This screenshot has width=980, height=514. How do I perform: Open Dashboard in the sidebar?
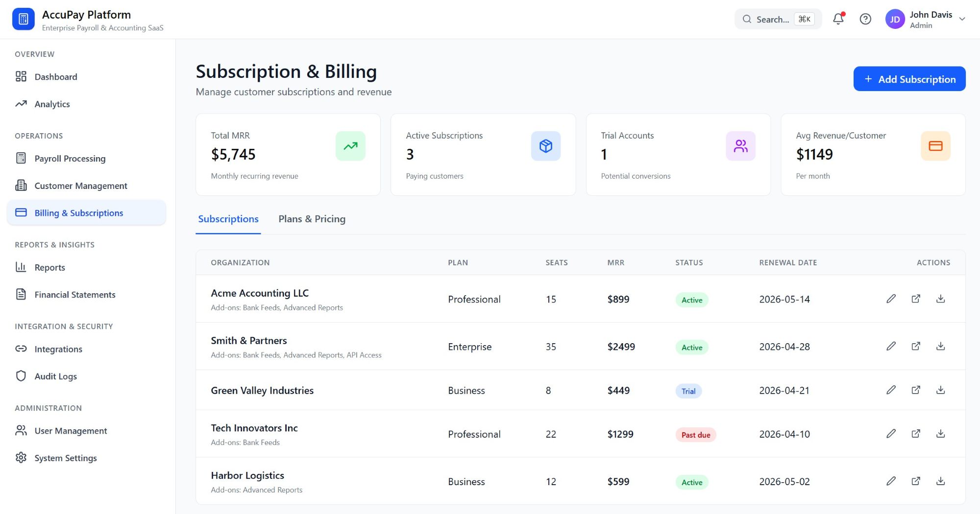(x=86, y=76)
